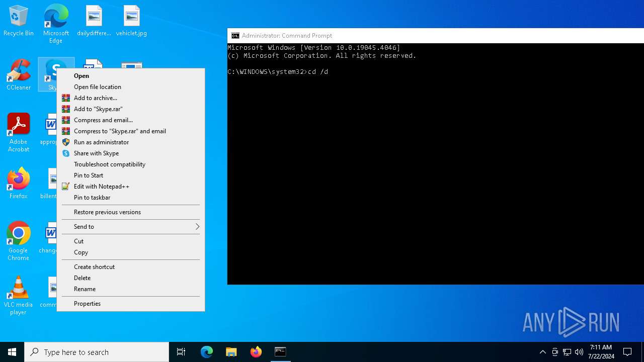Viewport: 644px width, 362px height.
Task: Choose Rename in context menu
Action: (x=131, y=289)
